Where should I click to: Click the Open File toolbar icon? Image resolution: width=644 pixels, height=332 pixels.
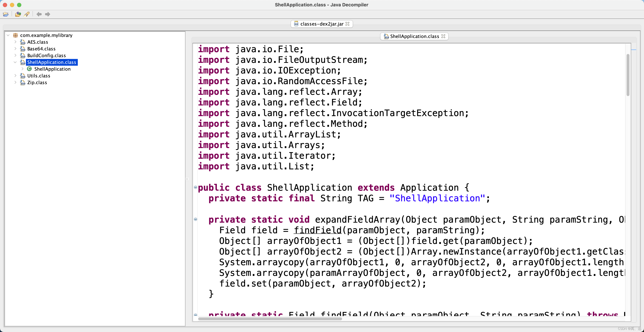pyautogui.click(x=6, y=14)
